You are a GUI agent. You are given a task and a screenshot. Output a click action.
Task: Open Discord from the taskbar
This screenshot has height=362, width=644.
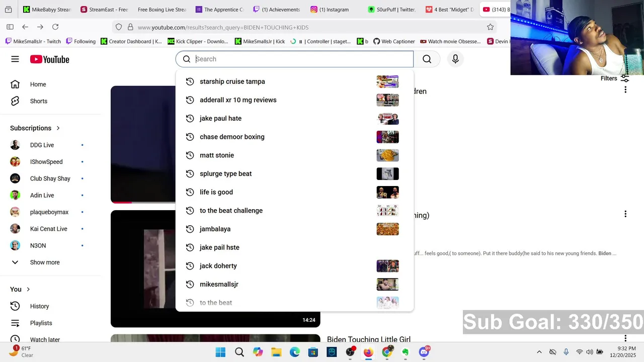tap(424, 352)
